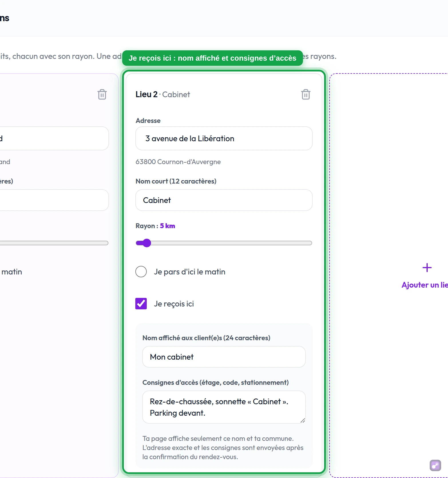Tick the purple 'Je reçois ici' checkbox
This screenshot has height=478, width=448.
tap(141, 304)
